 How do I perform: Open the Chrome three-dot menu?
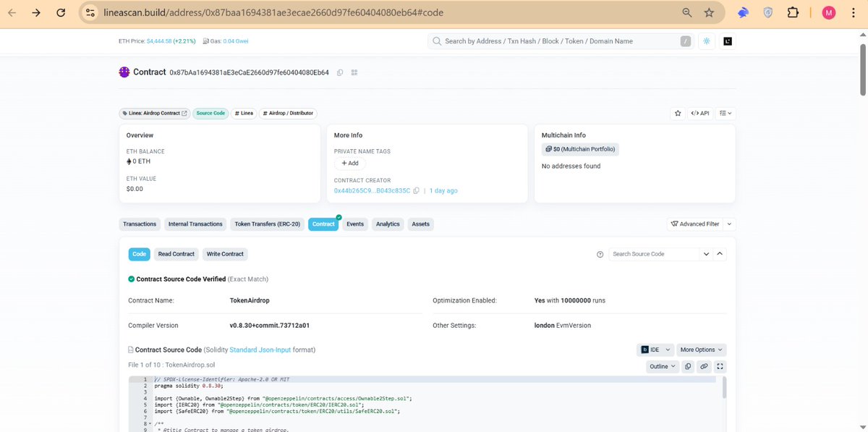click(854, 13)
